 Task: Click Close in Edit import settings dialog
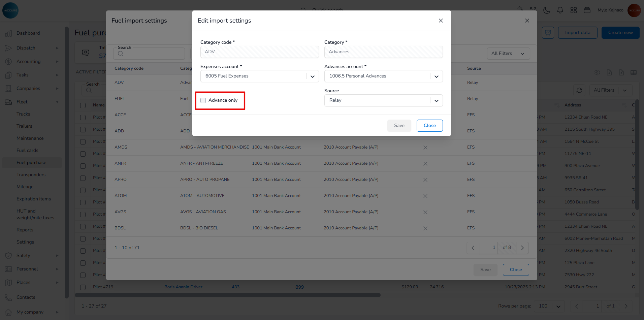click(429, 126)
